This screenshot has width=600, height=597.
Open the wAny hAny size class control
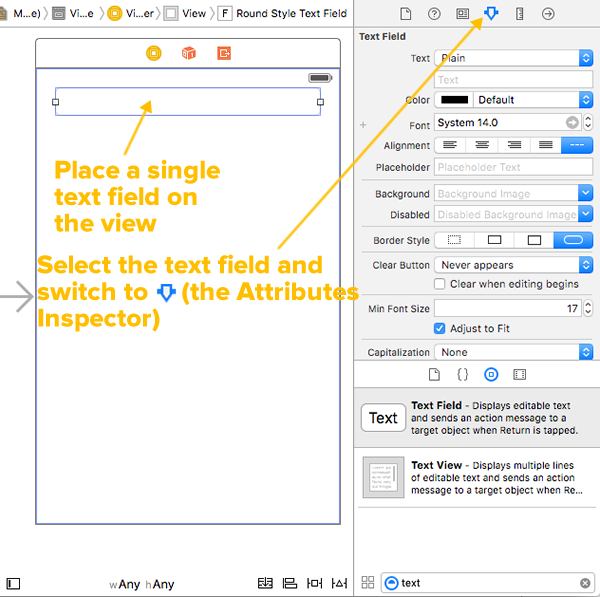pos(142,584)
